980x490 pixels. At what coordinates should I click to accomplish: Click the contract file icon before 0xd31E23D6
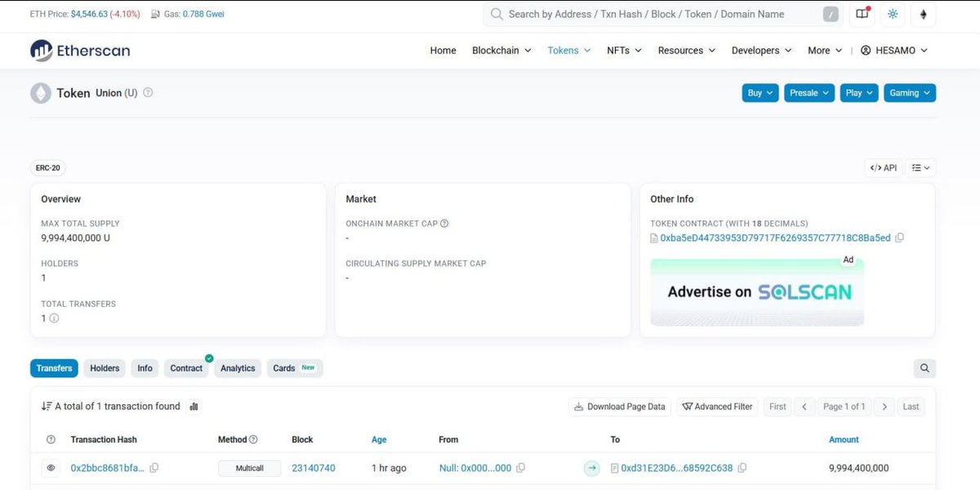614,468
